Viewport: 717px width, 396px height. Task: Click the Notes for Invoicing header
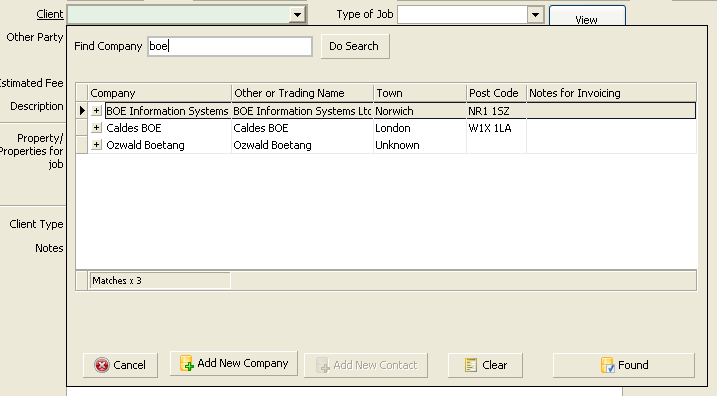pyautogui.click(x=611, y=93)
